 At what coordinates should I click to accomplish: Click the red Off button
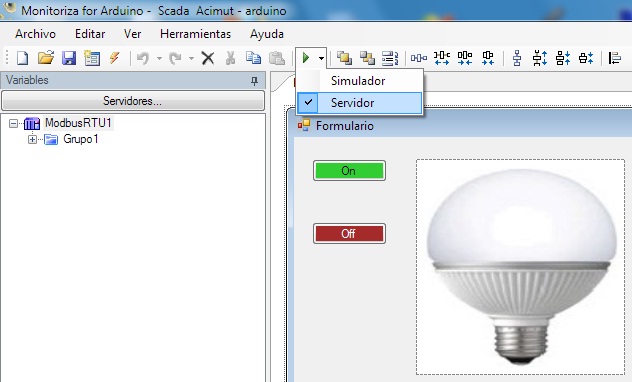tap(349, 233)
